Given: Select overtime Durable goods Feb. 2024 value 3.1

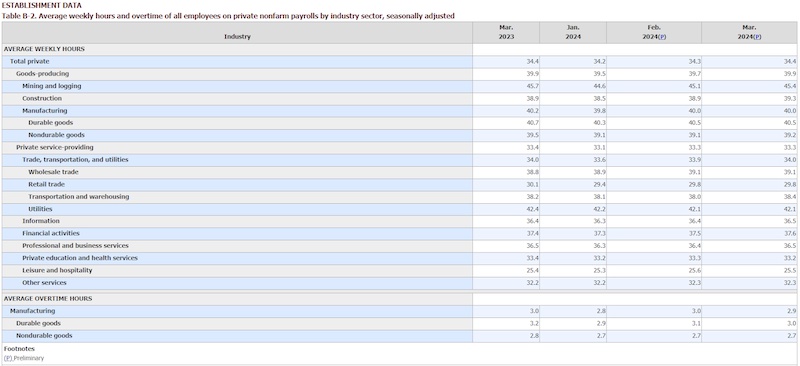Looking at the screenshot, I should pos(696,323).
